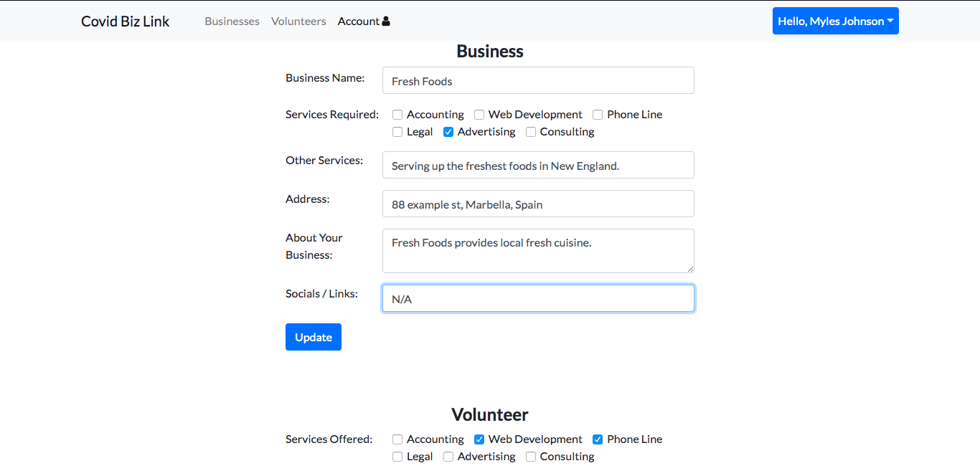Check Advertising under Services Offered
980x471 pixels.
click(x=448, y=457)
